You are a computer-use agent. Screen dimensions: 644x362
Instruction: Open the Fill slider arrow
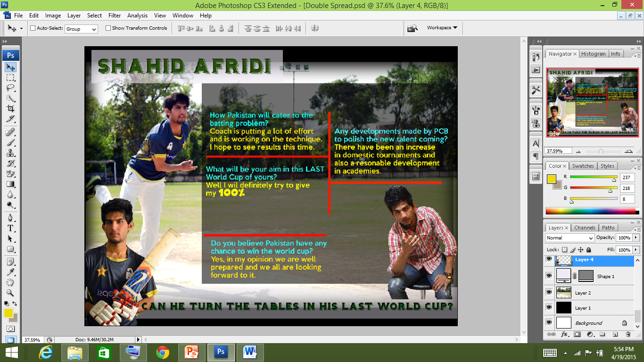click(x=636, y=250)
